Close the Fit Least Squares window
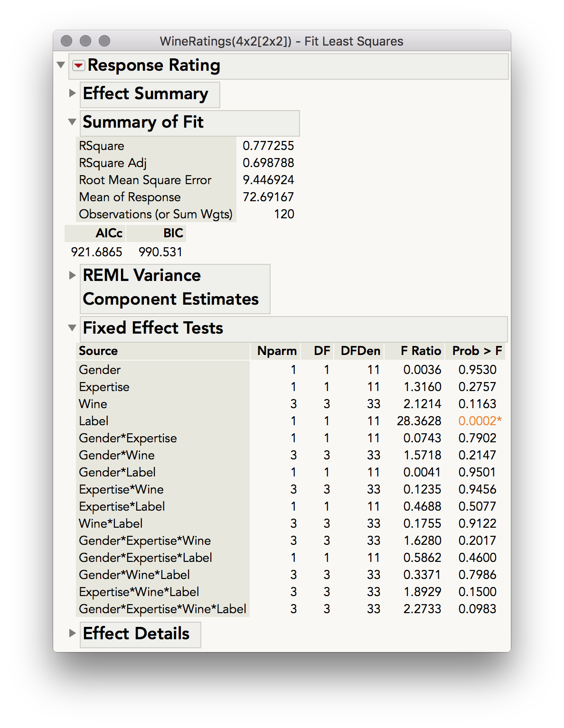 (67, 41)
